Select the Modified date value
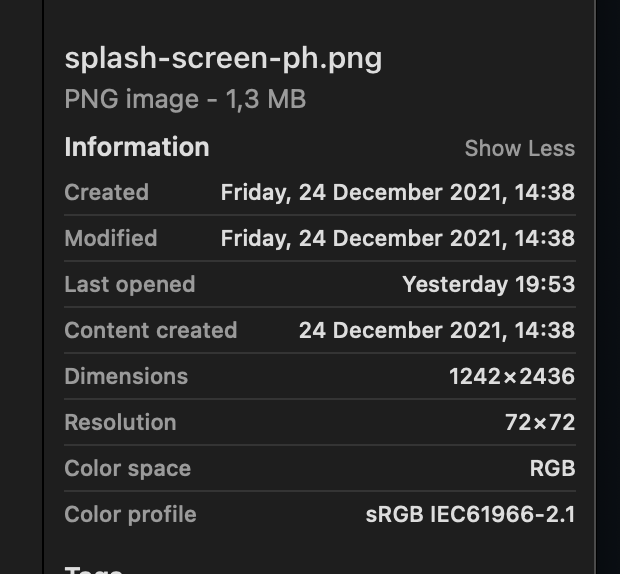The image size is (620, 574). (x=397, y=238)
